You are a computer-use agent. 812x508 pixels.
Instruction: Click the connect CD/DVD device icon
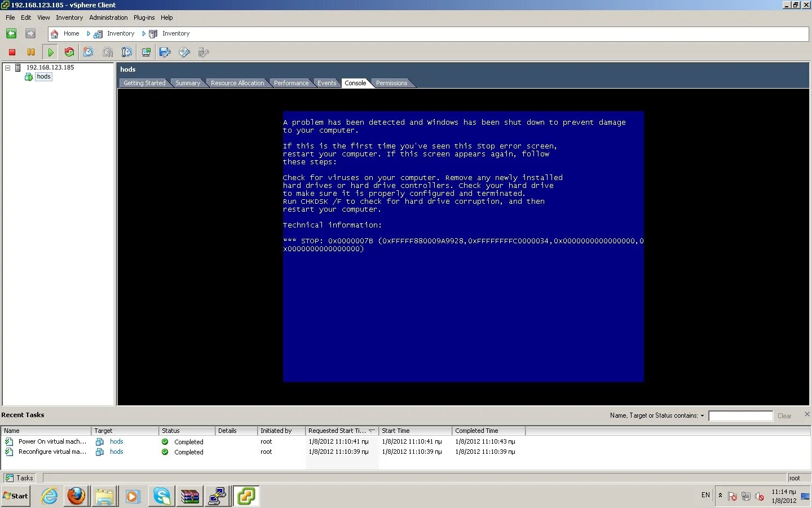pyautogui.click(x=184, y=52)
